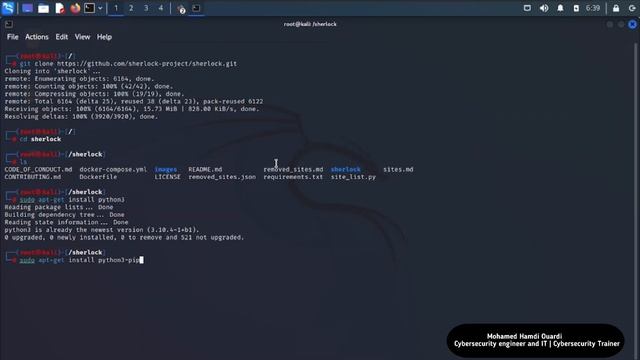Click the volume speaker tray icon
The image size is (640, 360).
[x=544, y=8]
